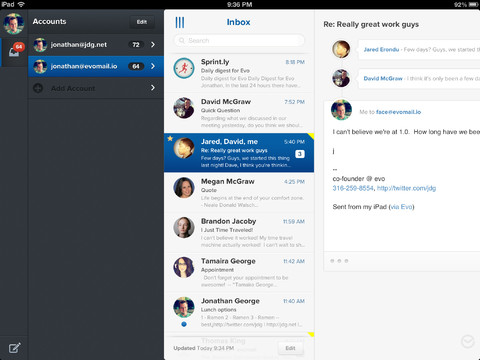Expand Jared Erondu's collapsed message

[419, 50]
